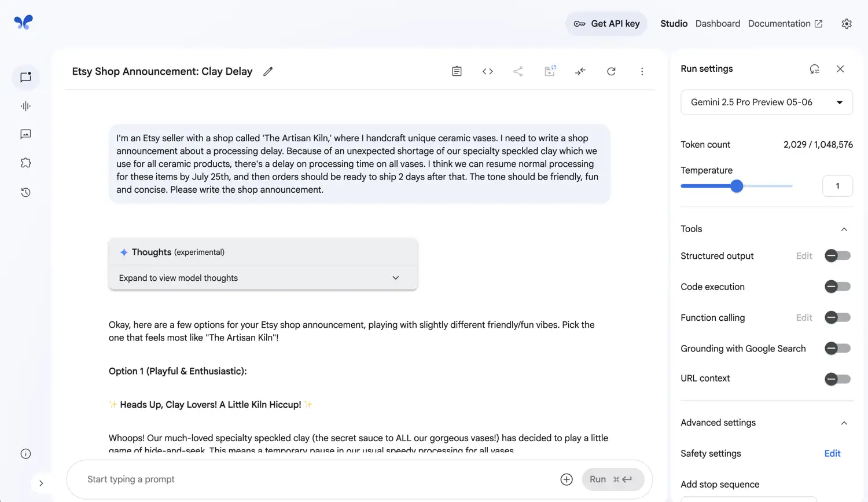Screen dimensions: 868x502
Task: Click the Heads Up, Clay Lovers heading
Action: tap(211, 405)
